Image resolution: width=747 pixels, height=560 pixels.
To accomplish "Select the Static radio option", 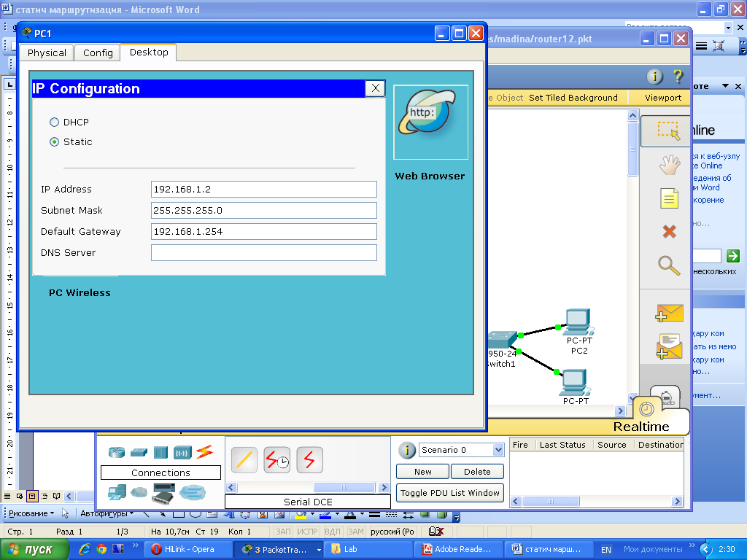I will pyautogui.click(x=54, y=142).
